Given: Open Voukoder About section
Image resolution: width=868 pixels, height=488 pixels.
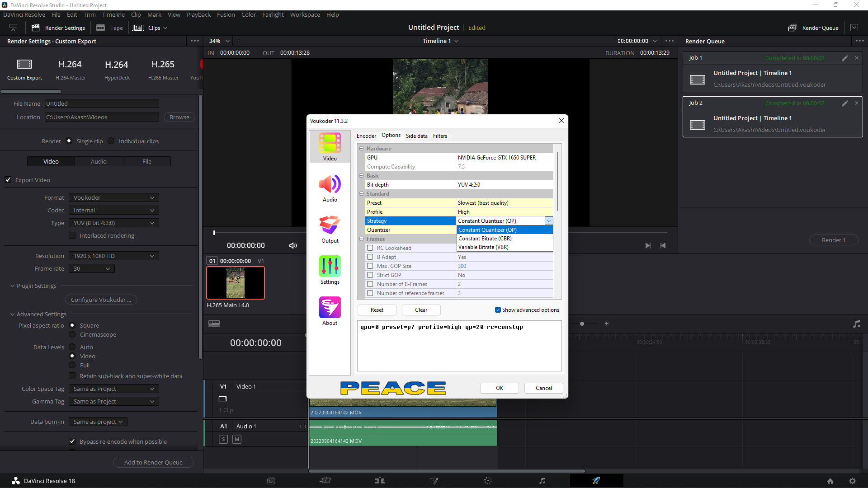Looking at the screenshot, I should coord(330,311).
